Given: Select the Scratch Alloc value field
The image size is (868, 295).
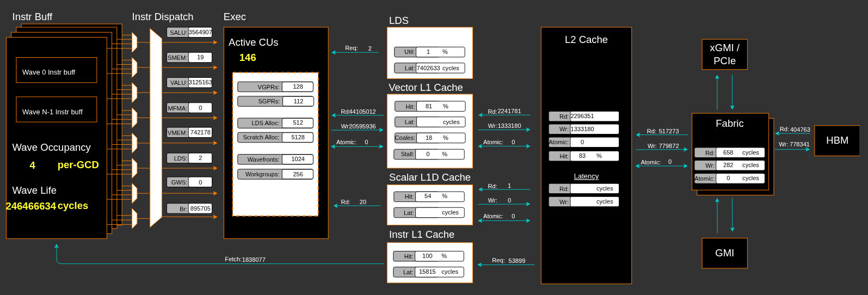Looking at the screenshot, I should point(298,137).
